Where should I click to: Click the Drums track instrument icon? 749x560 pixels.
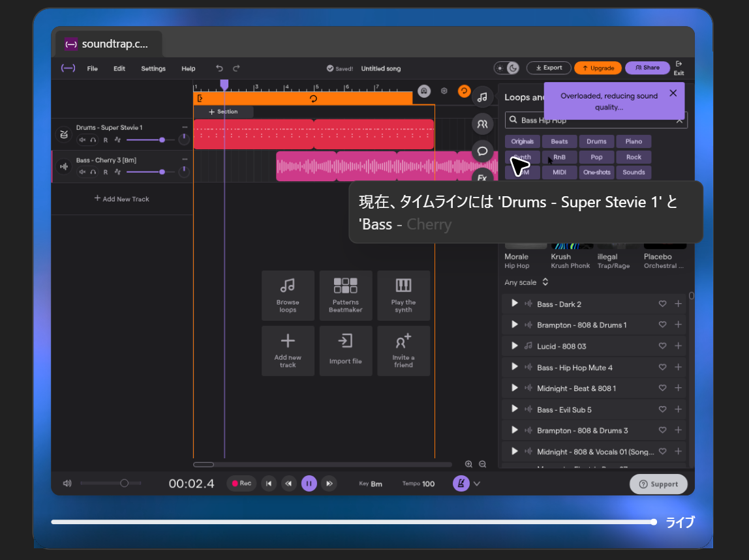pos(63,134)
